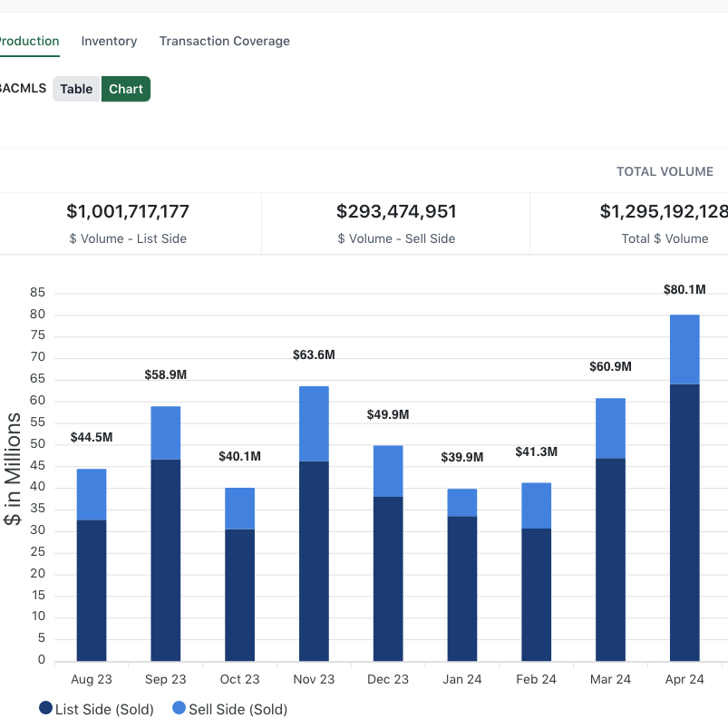Switch to Table view
The image size is (728, 728).
coord(76,89)
